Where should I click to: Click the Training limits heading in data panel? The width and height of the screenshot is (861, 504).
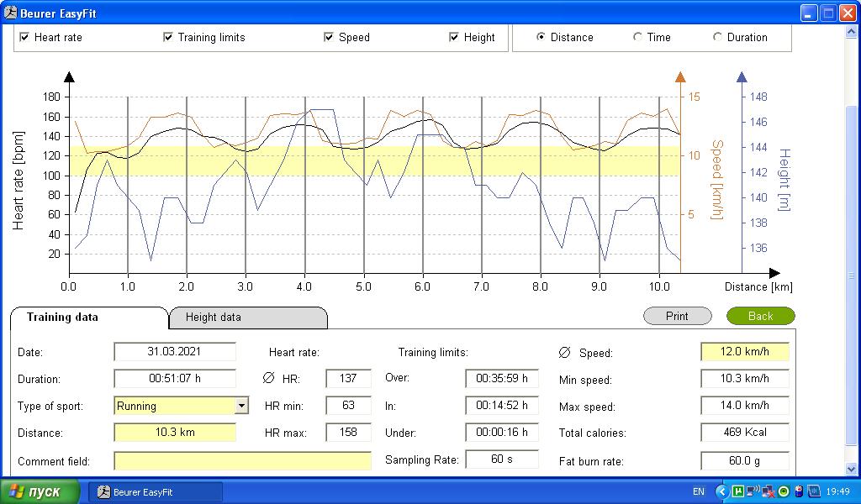click(x=433, y=352)
